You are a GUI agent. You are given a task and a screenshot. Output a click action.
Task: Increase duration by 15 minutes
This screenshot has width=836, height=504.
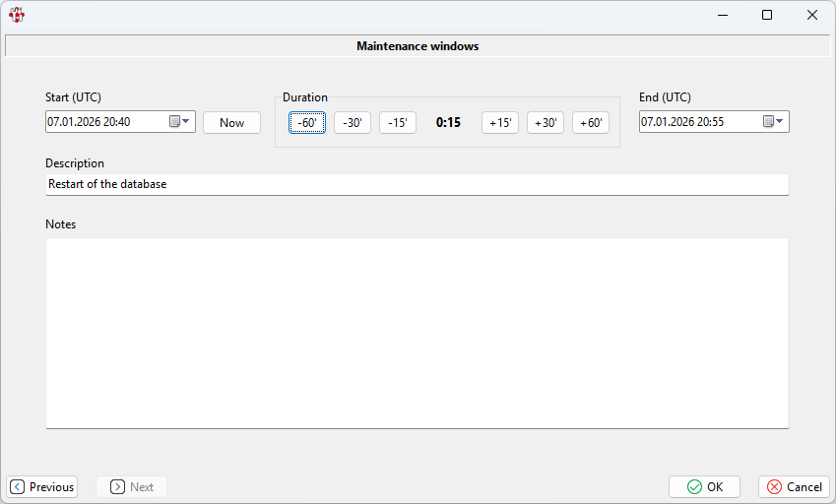[x=500, y=123]
